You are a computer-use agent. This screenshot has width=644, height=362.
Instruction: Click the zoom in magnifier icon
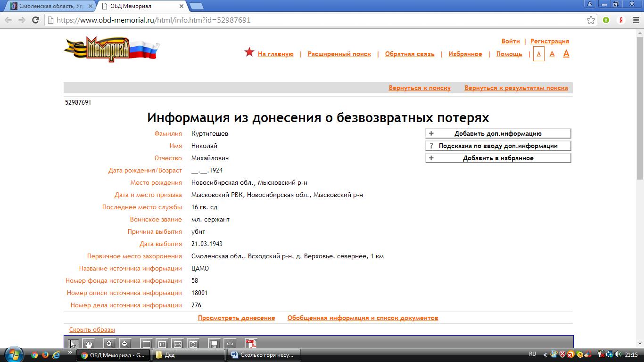109,344
